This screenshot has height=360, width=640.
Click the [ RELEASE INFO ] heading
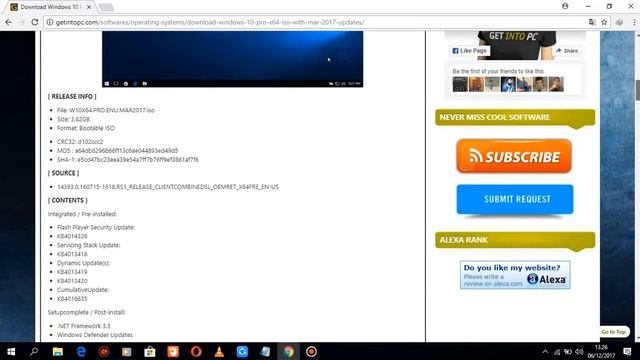[x=72, y=96]
